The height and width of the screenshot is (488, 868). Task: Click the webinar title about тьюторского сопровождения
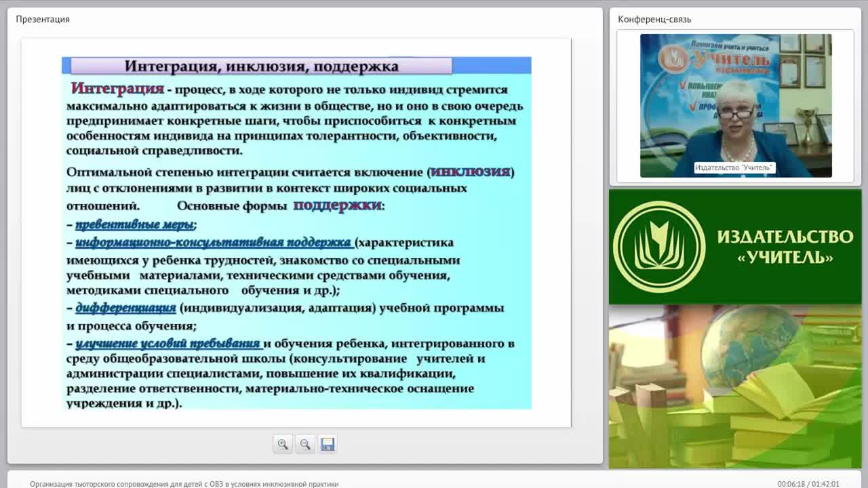pos(184,484)
